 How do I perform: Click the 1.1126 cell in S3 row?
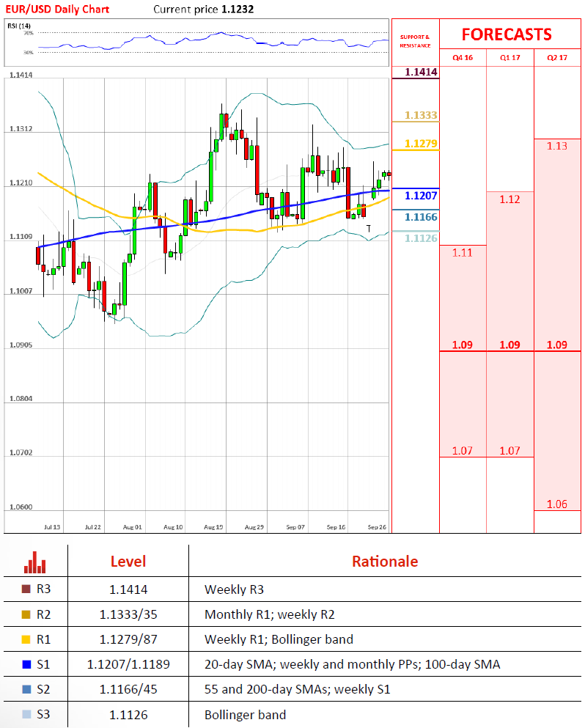pos(128,715)
